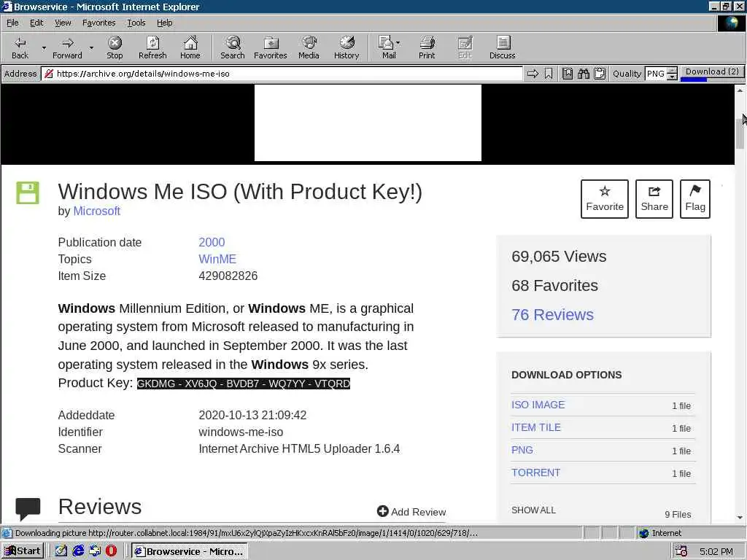Show browsing History pane
The image size is (747, 560).
(x=347, y=47)
